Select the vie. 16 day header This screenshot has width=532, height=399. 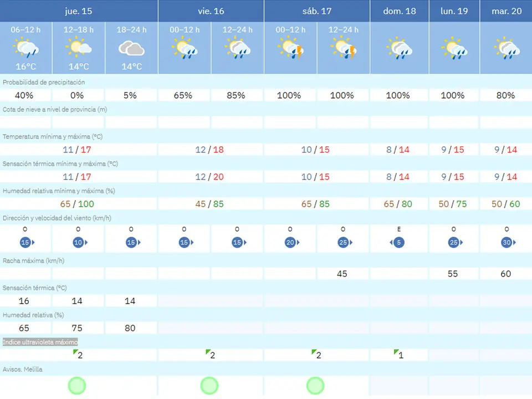tap(211, 11)
